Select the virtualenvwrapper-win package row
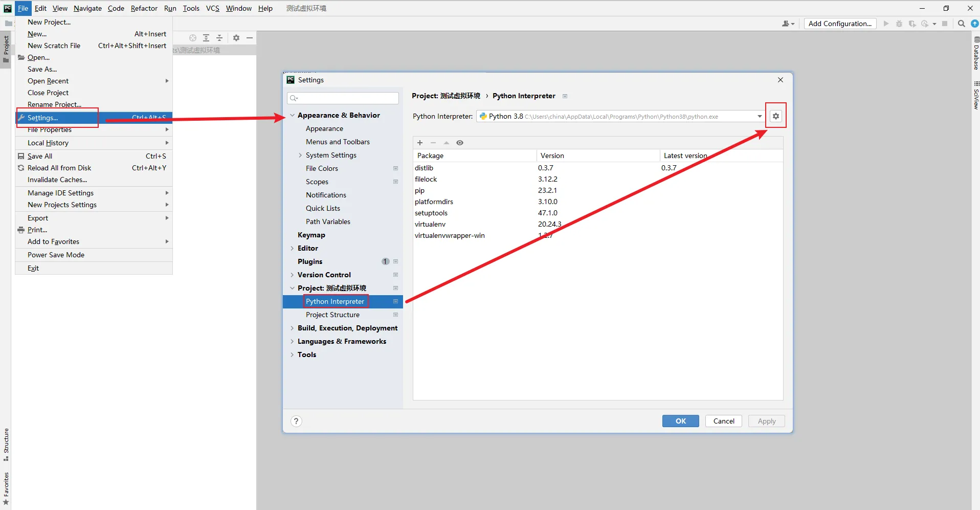 pos(598,235)
